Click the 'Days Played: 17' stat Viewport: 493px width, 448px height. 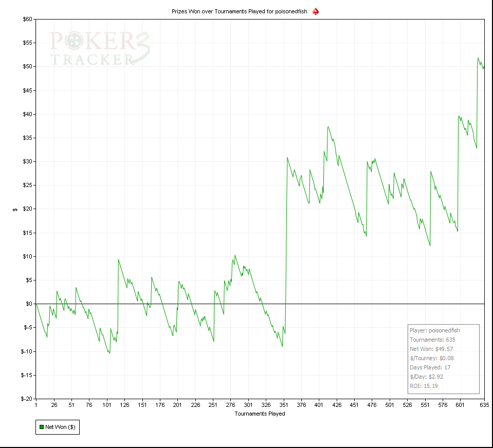point(430,367)
